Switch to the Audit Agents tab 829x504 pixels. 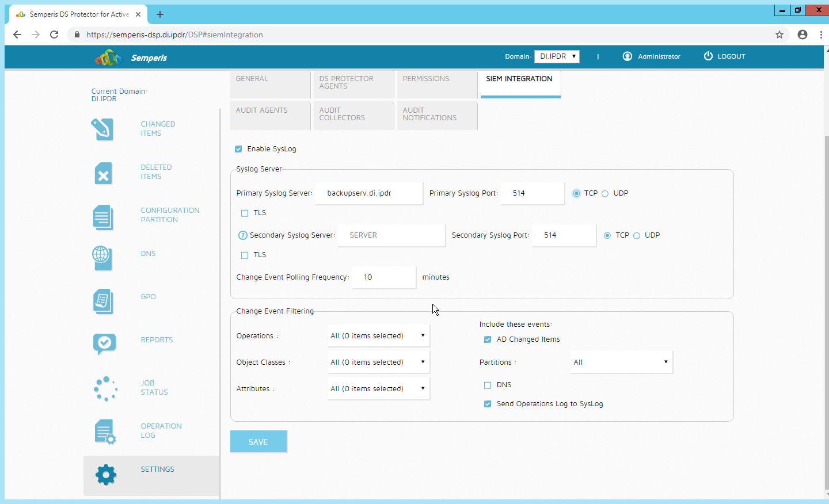click(270, 115)
